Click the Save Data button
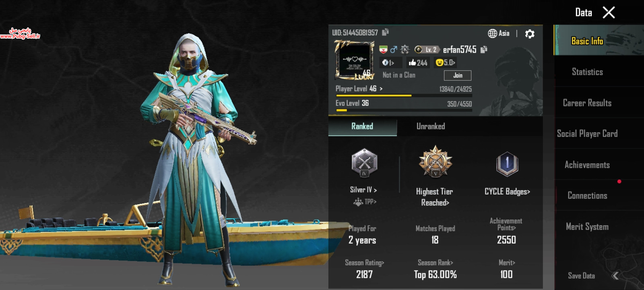The width and height of the screenshot is (644, 290). (x=581, y=276)
